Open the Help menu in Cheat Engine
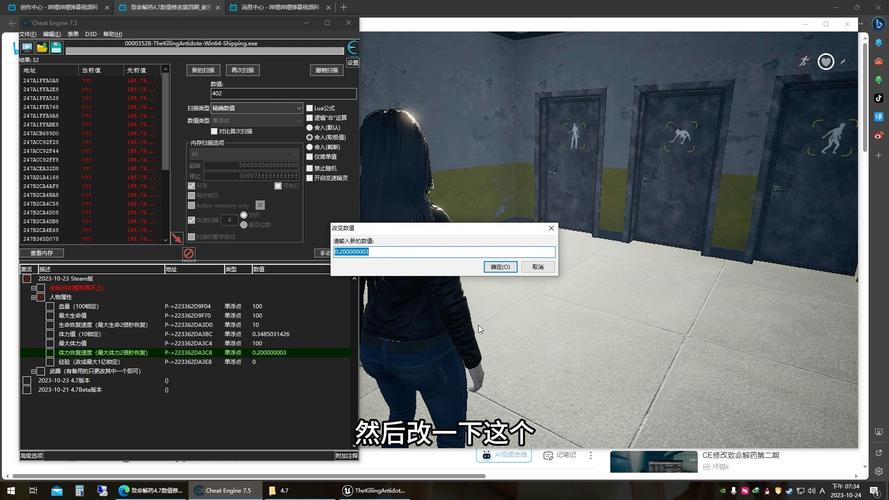889x500 pixels. click(x=112, y=34)
